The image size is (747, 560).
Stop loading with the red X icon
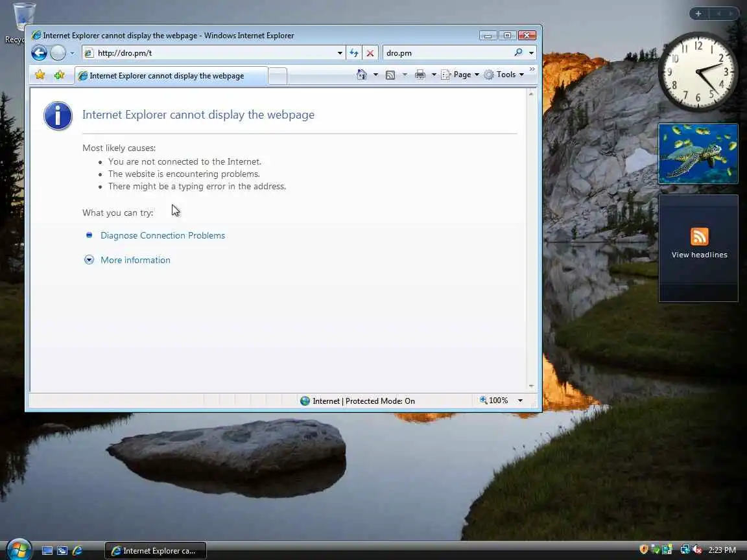click(370, 53)
